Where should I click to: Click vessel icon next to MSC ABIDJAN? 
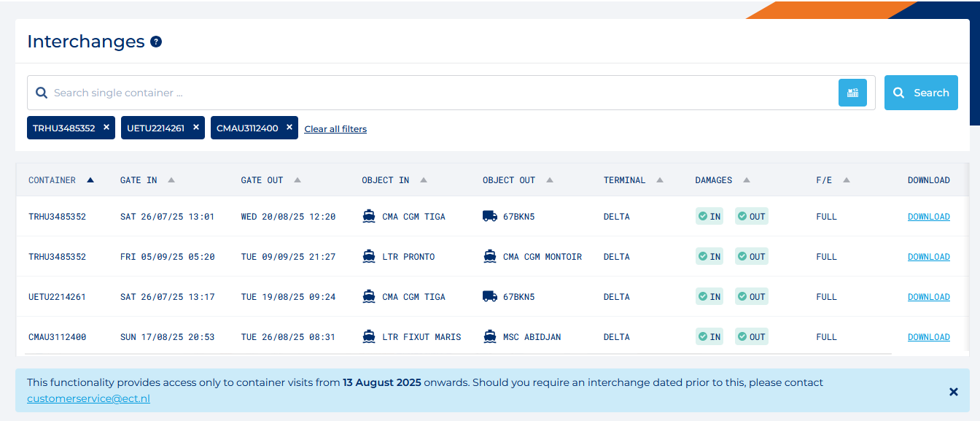tap(490, 336)
